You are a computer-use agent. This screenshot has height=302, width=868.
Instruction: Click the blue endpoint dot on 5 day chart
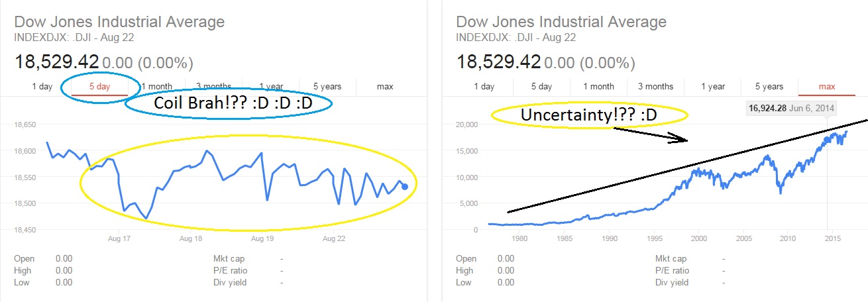[x=405, y=187]
